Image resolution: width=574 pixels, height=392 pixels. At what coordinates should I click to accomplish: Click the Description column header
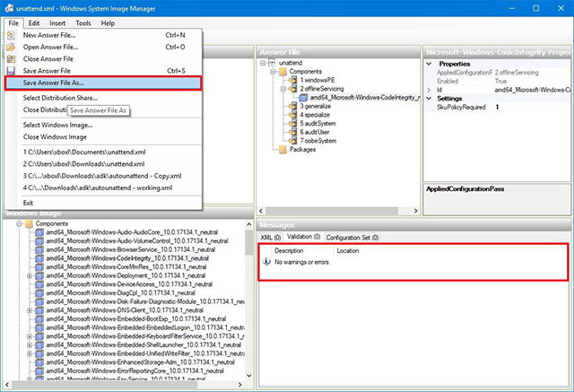[303, 251]
